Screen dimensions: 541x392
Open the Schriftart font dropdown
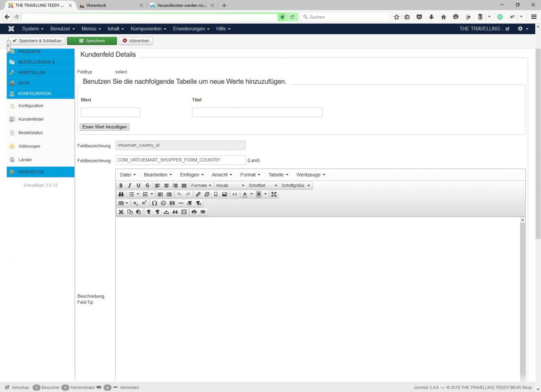[x=263, y=186]
